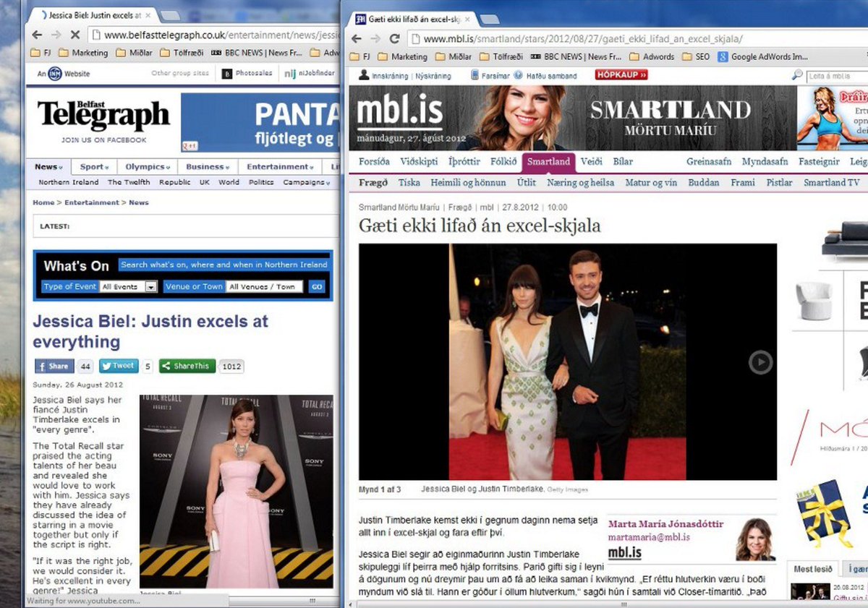Click the Farsímar phone icon
Image resolution: width=868 pixels, height=608 pixels.
(475, 75)
